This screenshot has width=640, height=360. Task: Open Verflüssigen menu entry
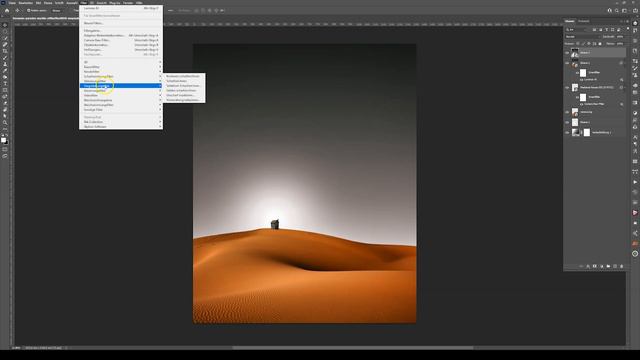pyautogui.click(x=121, y=50)
